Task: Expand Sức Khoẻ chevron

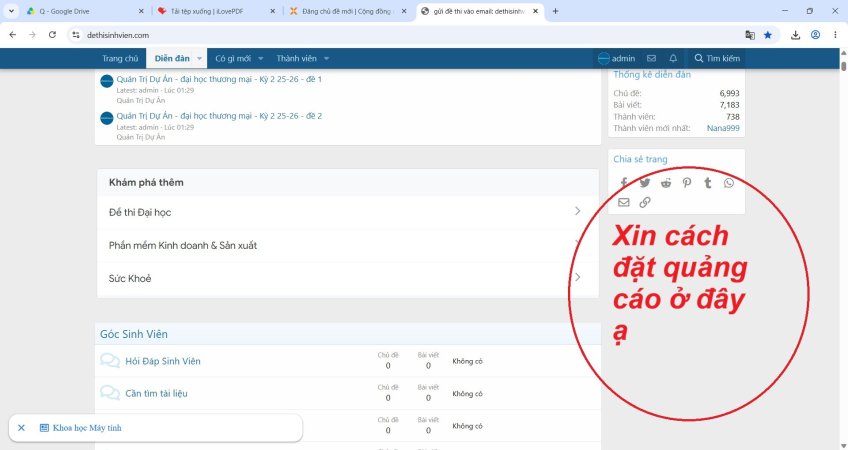Action: (x=578, y=277)
